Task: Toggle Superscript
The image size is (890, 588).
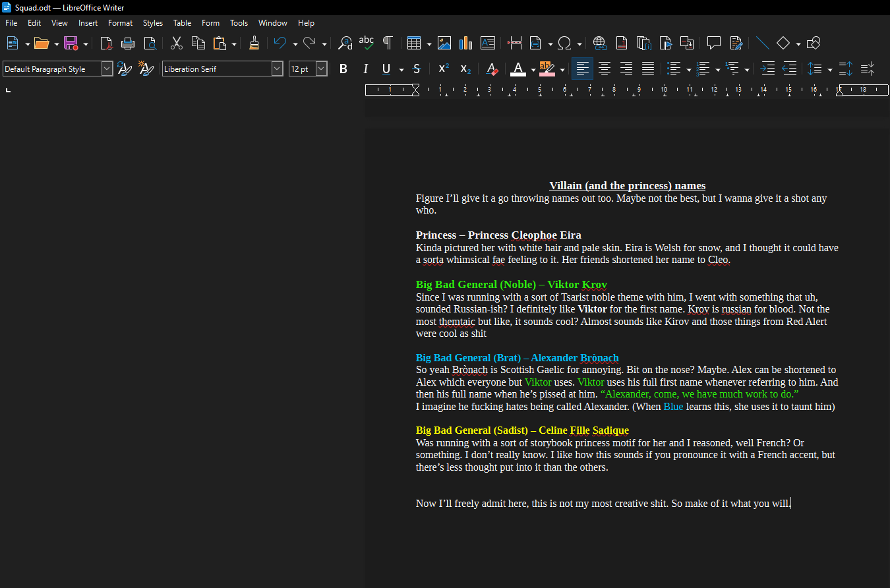Action: pos(444,69)
